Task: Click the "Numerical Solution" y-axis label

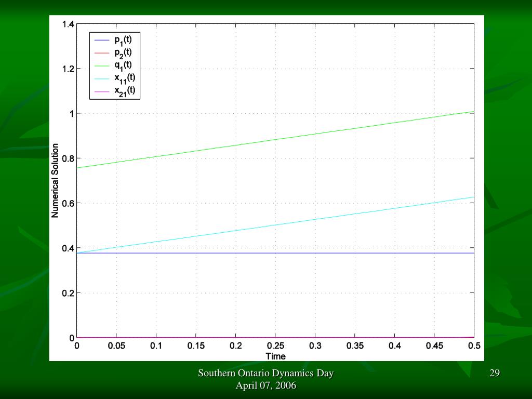Action: 55,180
